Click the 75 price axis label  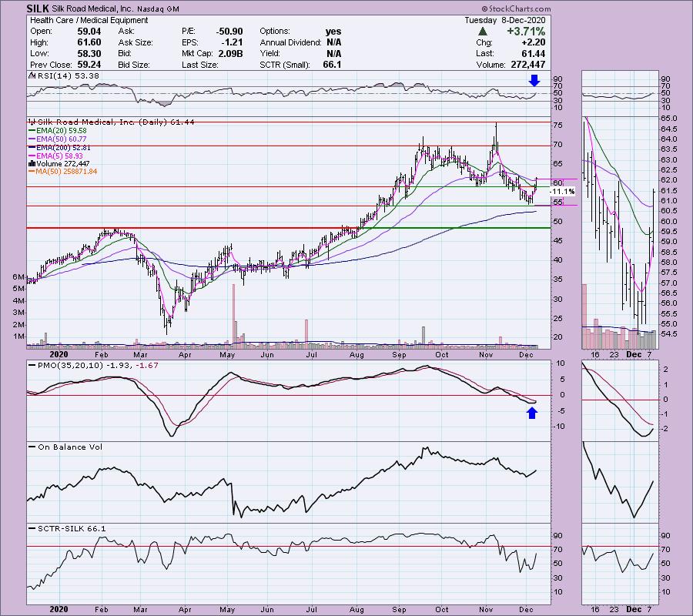click(557, 126)
